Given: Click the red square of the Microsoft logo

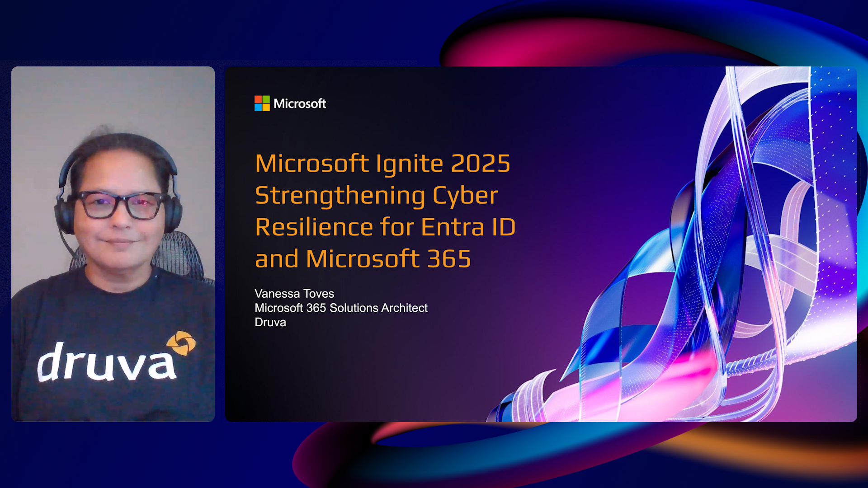Looking at the screenshot, I should (258, 100).
